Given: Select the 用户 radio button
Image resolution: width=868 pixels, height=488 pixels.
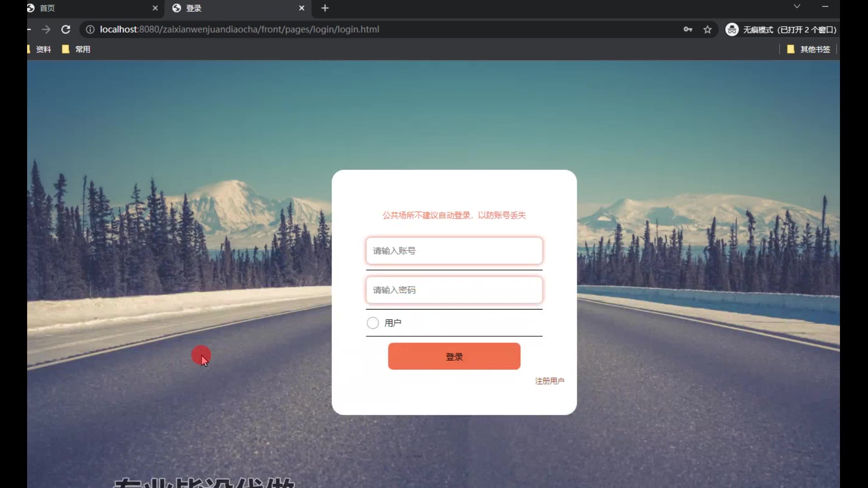Looking at the screenshot, I should coord(373,323).
